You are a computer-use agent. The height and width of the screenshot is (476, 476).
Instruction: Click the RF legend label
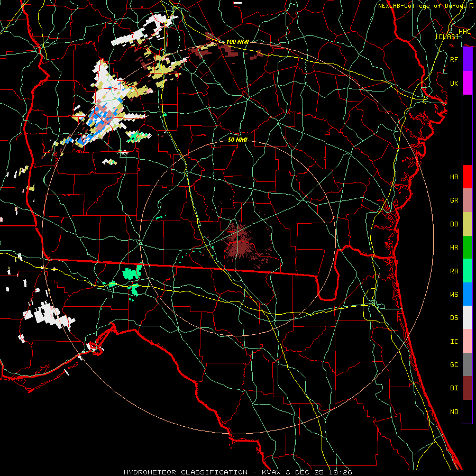[x=454, y=59]
